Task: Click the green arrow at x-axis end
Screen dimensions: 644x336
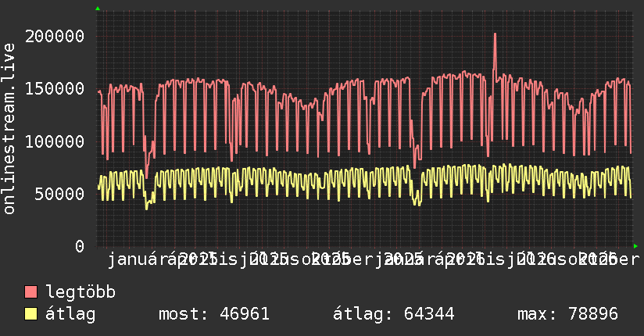Action: pyautogui.click(x=635, y=246)
